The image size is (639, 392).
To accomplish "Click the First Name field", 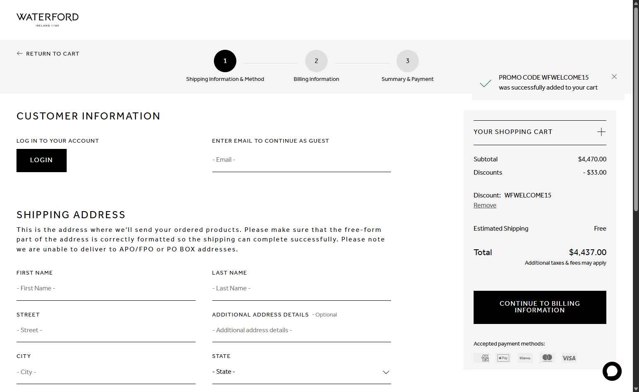I will [x=106, y=289].
